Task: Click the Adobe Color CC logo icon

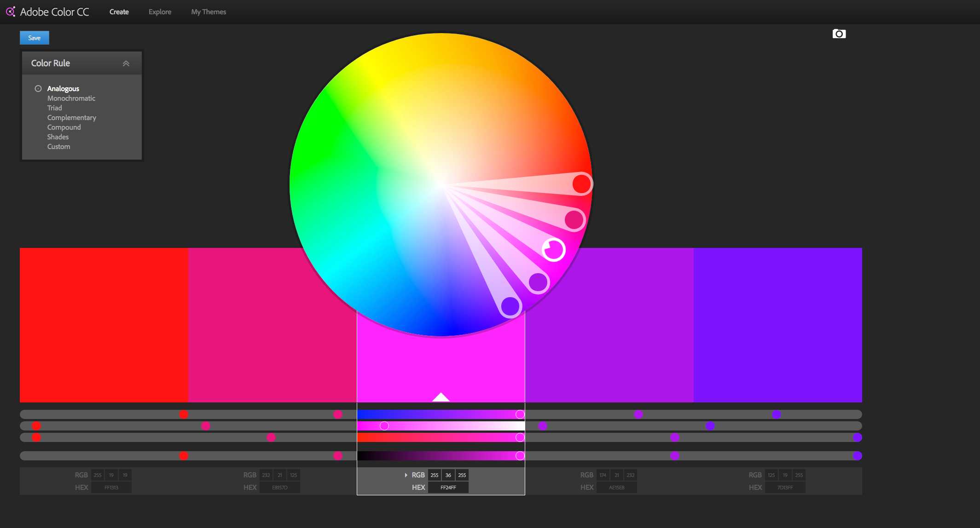Action: point(11,11)
